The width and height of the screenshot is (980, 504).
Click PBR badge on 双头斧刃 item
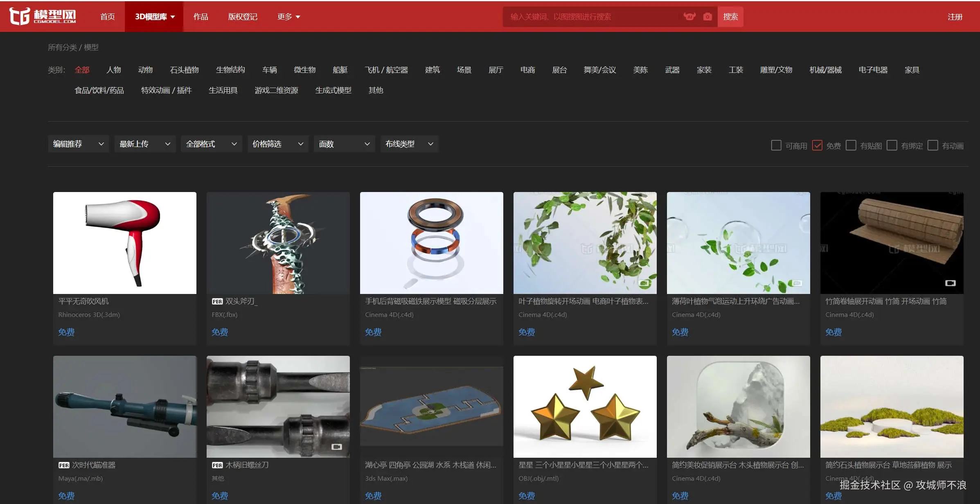coord(217,301)
